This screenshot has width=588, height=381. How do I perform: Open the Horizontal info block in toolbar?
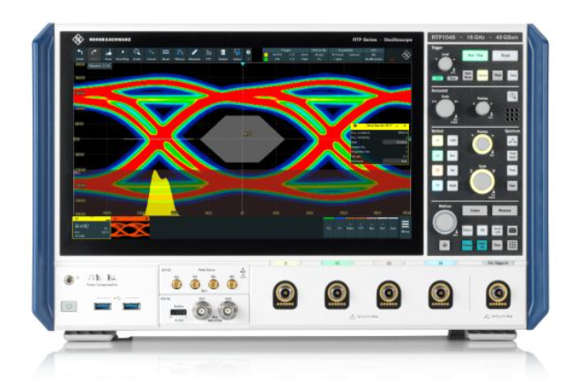point(319,55)
